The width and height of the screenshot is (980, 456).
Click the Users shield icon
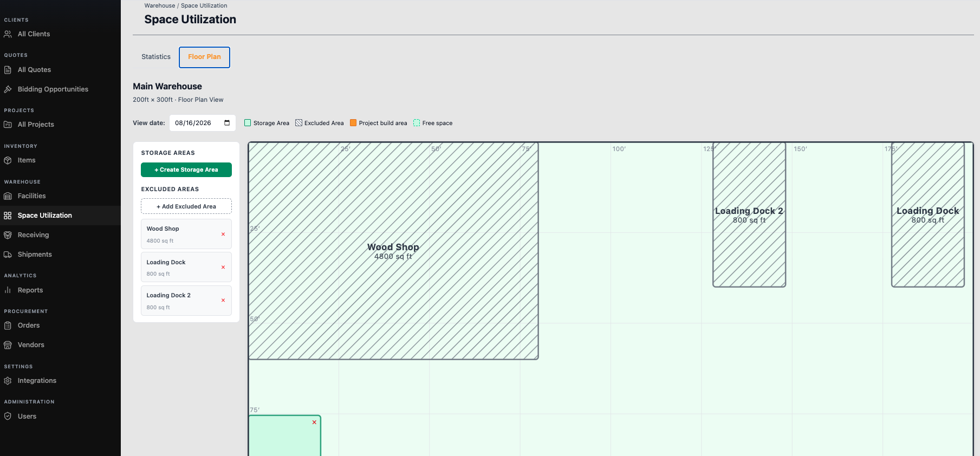click(x=8, y=416)
